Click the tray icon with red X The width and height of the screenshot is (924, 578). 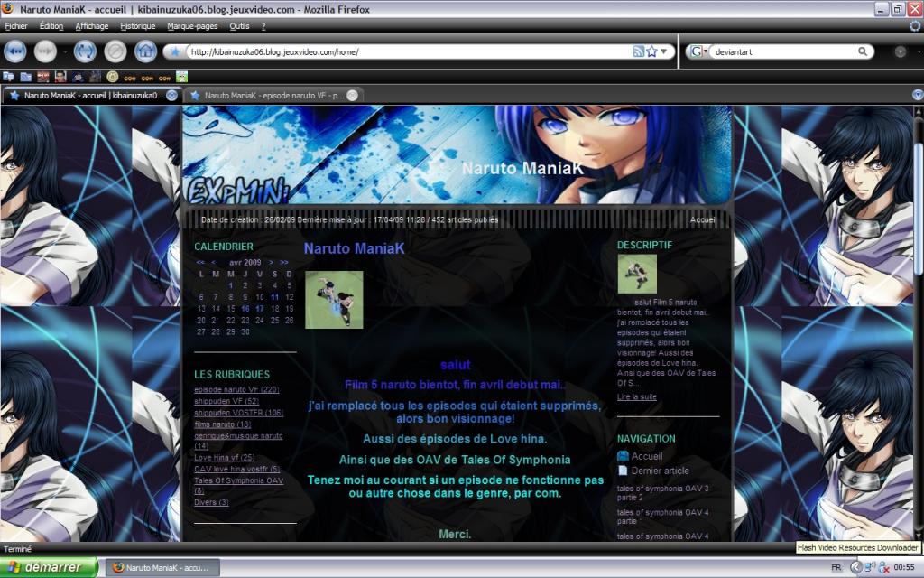coord(884,567)
